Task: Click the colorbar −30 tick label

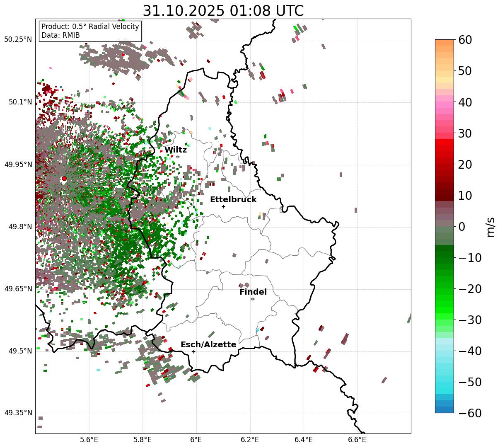Action: 470,320
